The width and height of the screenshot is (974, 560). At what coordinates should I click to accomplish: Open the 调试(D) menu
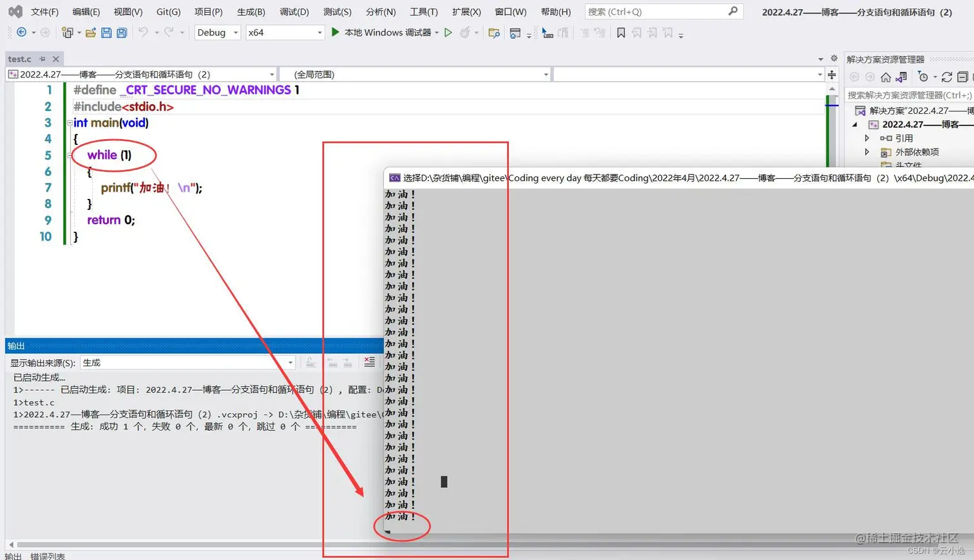(x=294, y=12)
